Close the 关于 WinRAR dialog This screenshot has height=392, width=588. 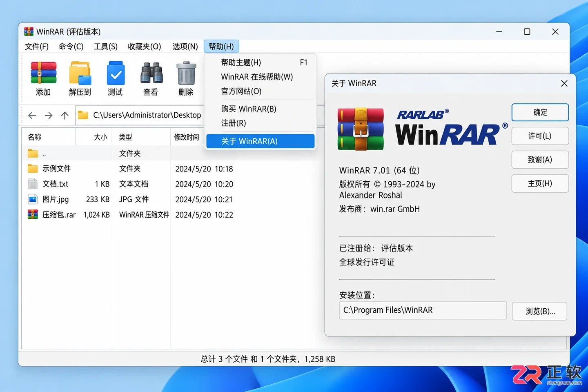click(x=564, y=83)
